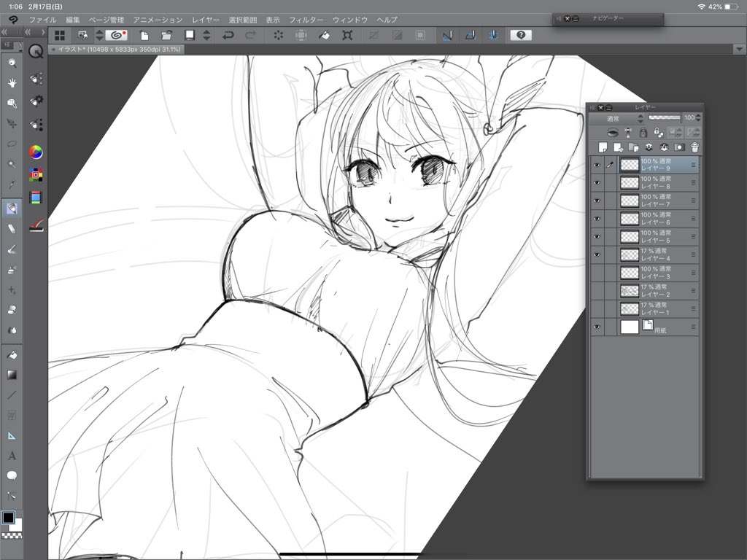Open the dropdown arrows beside the save icon
Screen dimensions: 747x560
coord(206,35)
